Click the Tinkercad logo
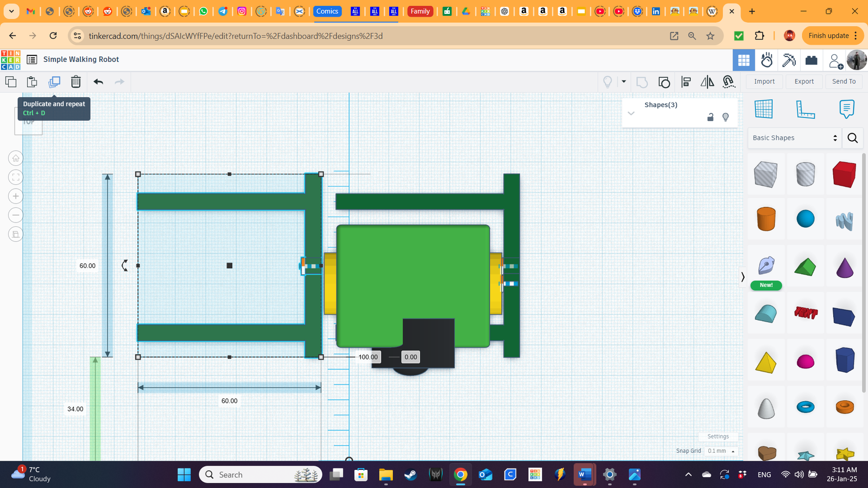The height and width of the screenshot is (488, 868). (10, 60)
